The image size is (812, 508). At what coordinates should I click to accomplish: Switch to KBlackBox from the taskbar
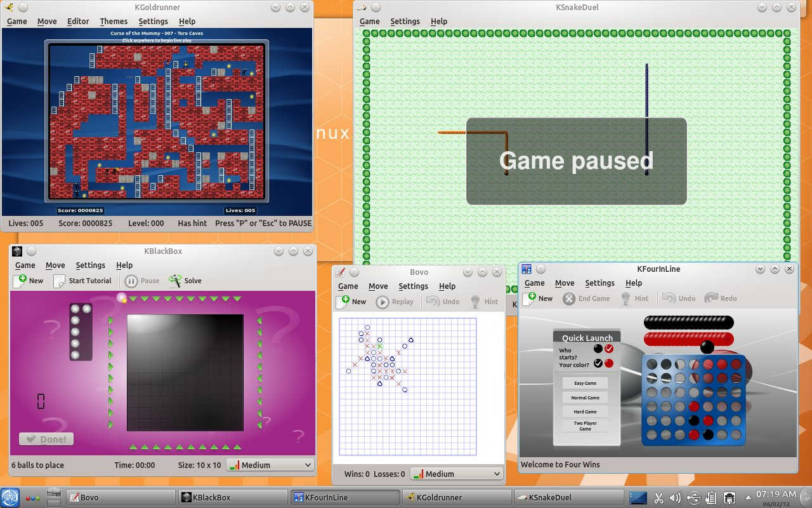[233, 498]
